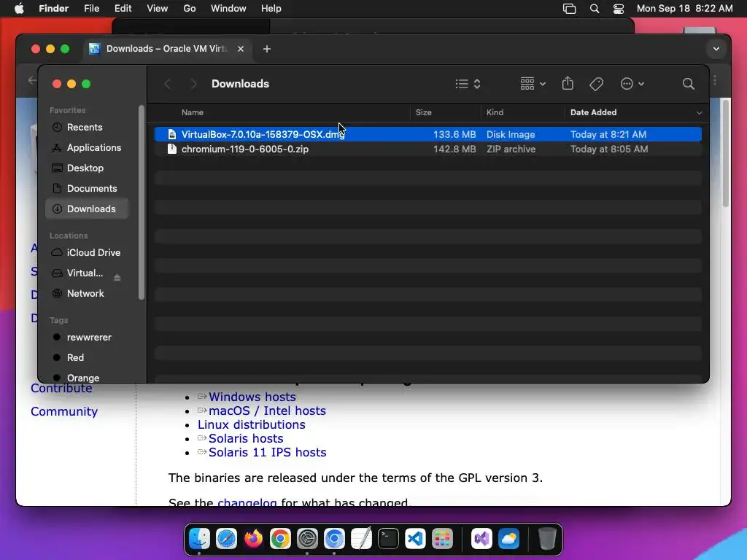This screenshot has height=560, width=747.
Task: Toggle sort order arrow on Date Added
Action: [x=699, y=113]
